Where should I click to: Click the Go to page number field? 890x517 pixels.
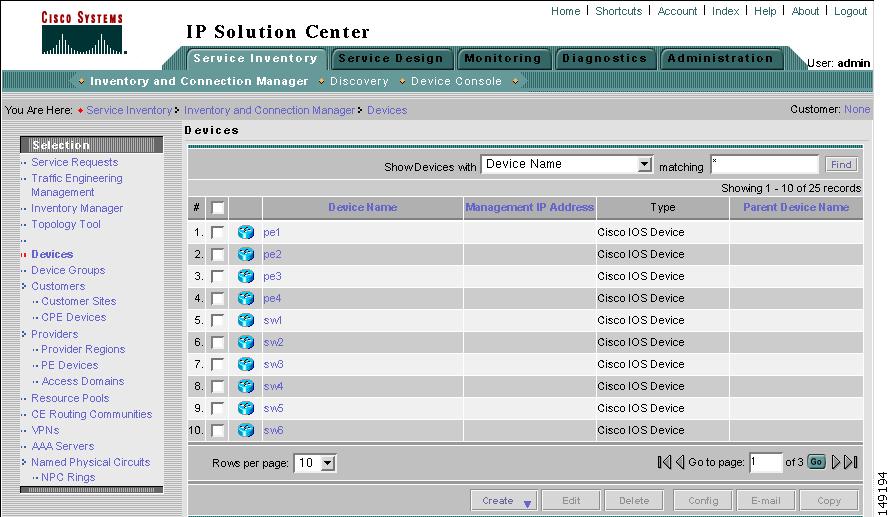[766, 463]
